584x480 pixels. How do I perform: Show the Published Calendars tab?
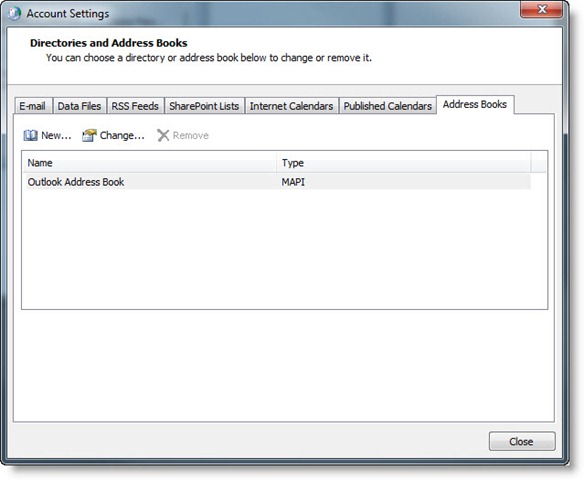(x=388, y=106)
